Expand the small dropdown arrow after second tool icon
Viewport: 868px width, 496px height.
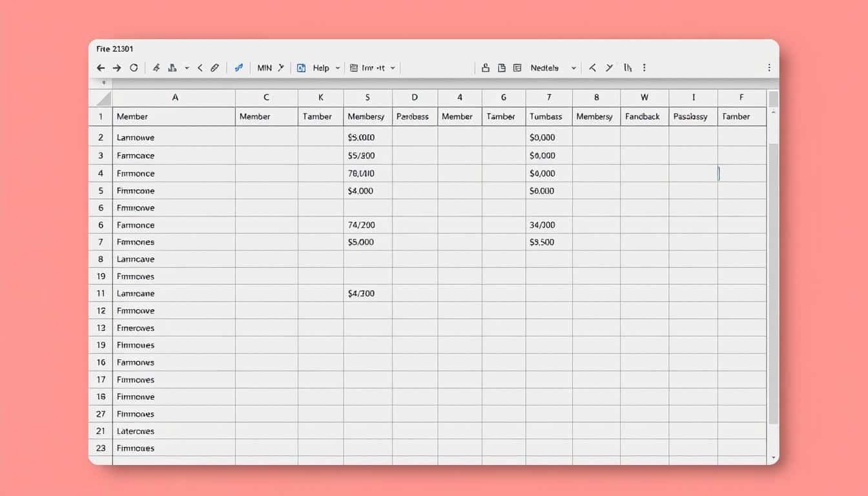point(187,68)
